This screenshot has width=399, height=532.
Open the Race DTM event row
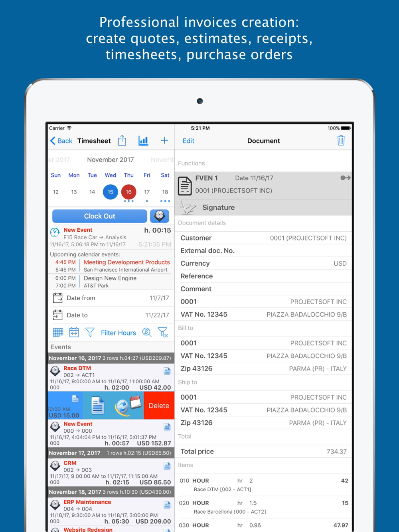tap(111, 377)
